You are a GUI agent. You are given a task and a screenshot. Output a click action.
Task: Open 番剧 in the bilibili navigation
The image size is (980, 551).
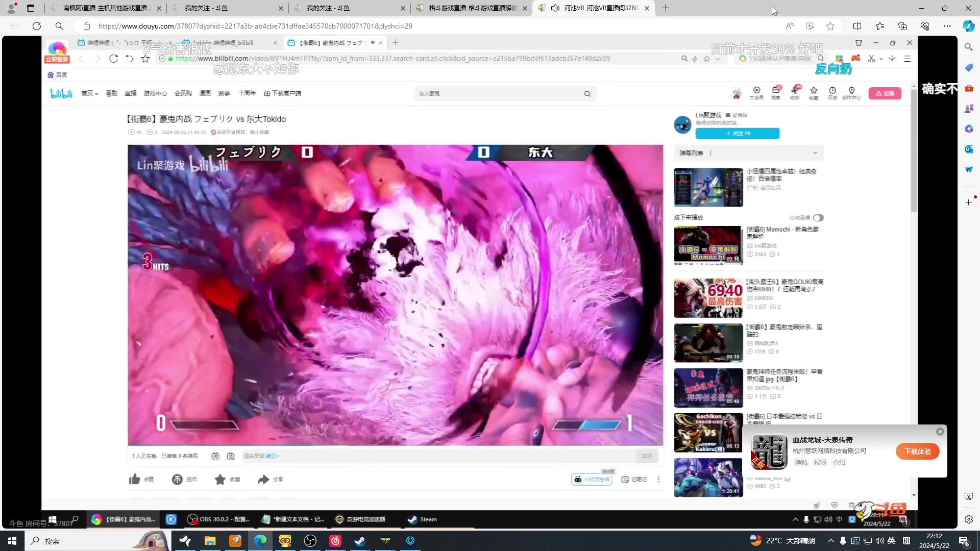(x=111, y=93)
